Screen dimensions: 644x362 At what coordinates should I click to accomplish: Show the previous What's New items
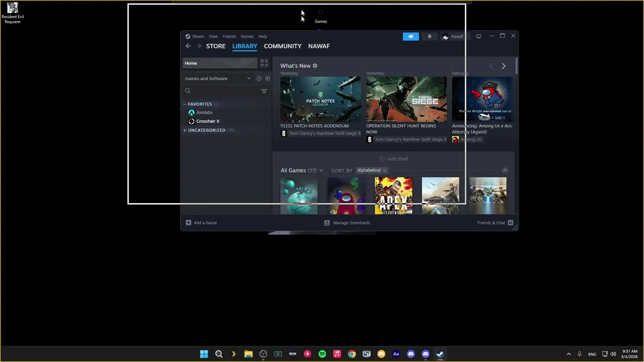[491, 66]
